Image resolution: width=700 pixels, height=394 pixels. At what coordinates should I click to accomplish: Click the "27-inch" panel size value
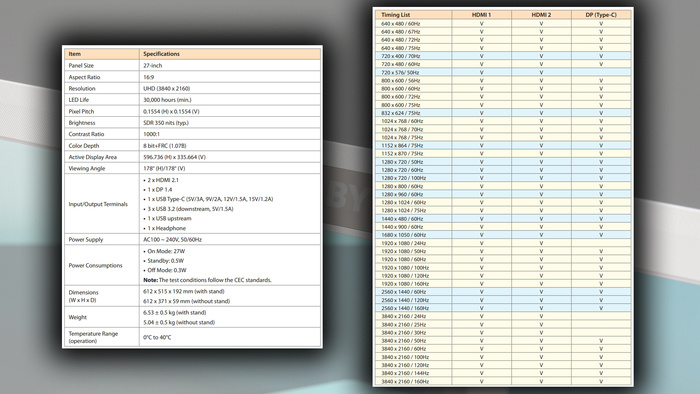[153, 66]
